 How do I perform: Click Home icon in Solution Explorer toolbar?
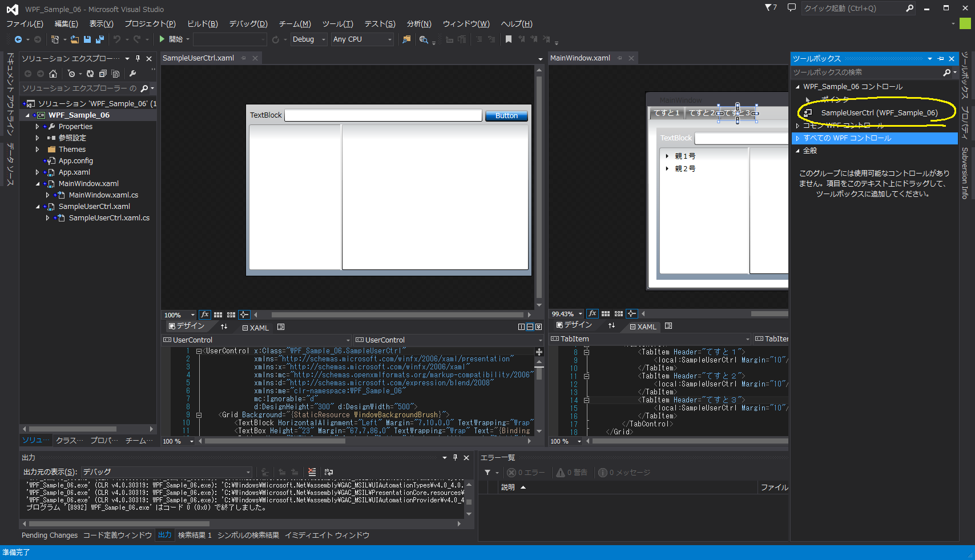53,74
